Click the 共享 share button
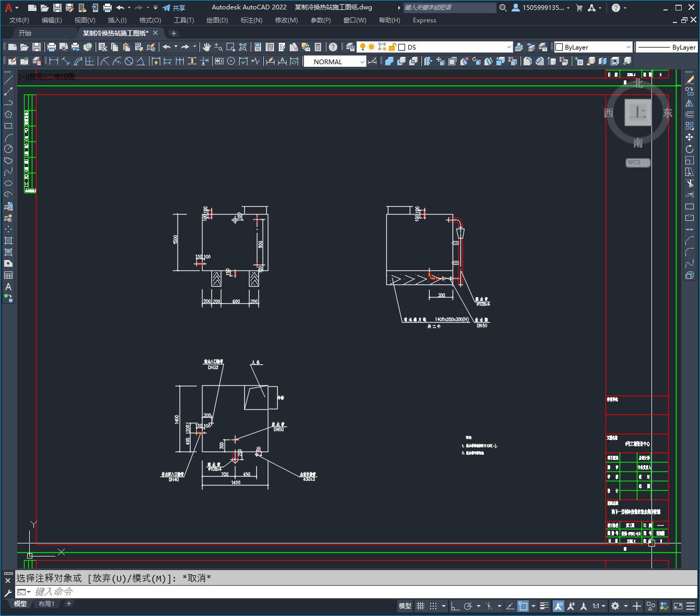Viewport: 700px width, 616px height. [x=174, y=8]
